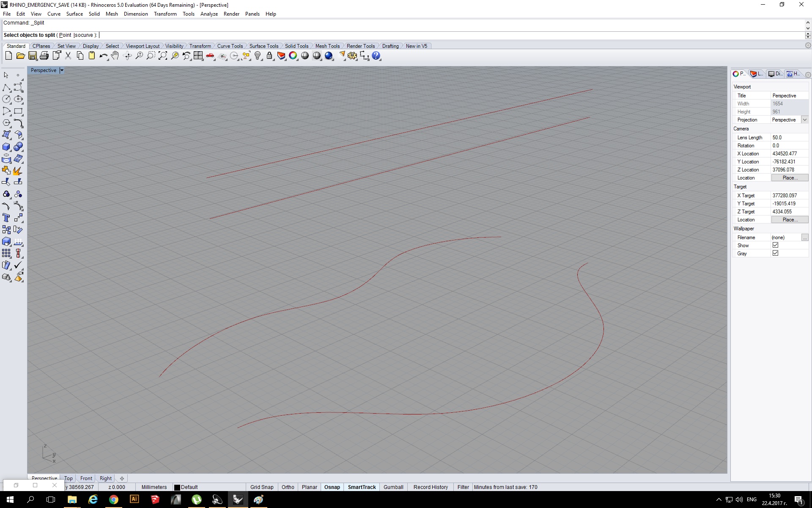Click the Camera Location Place button
This screenshot has width=812, height=508.
point(790,178)
